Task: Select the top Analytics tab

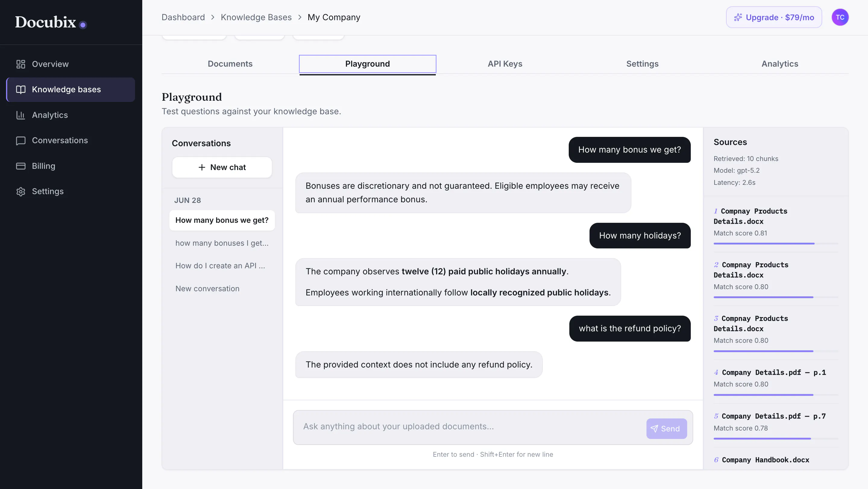Action: [x=780, y=64]
